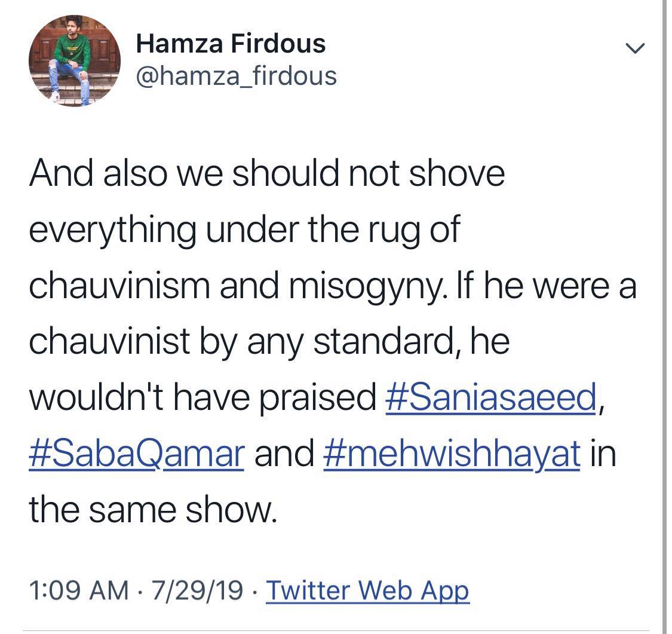Open Hamza Firdous's round profile photo
Image resolution: width=672 pixels, height=634 pixels.
coord(75,60)
